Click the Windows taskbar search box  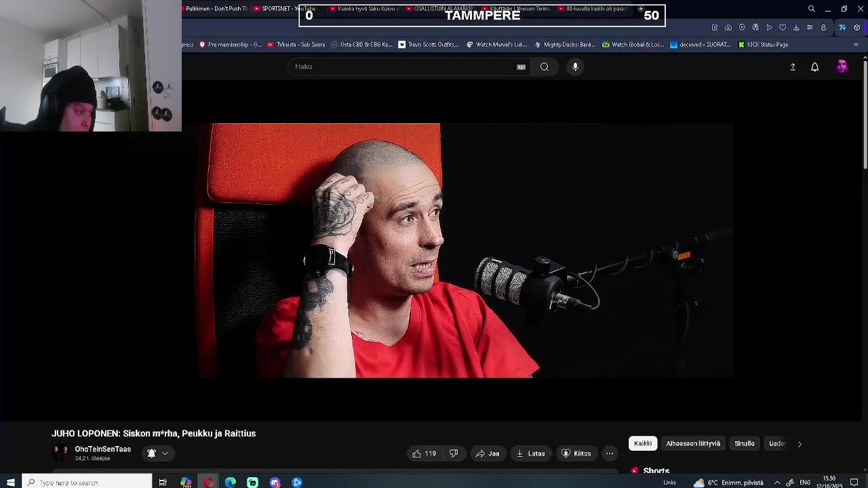pyautogui.click(x=87, y=483)
